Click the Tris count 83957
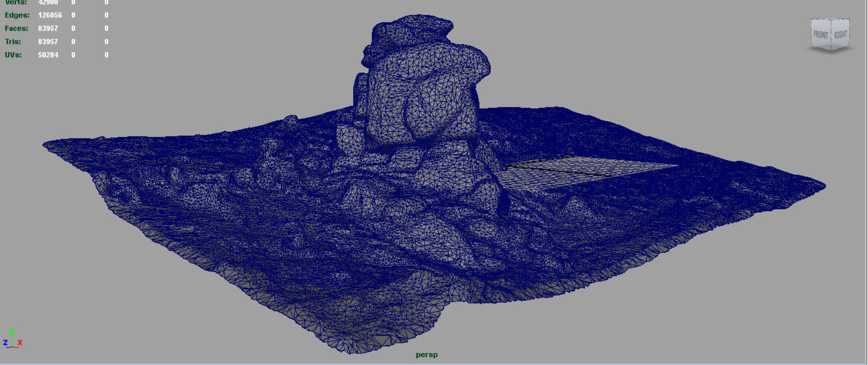This screenshot has width=868, height=365. (x=48, y=42)
